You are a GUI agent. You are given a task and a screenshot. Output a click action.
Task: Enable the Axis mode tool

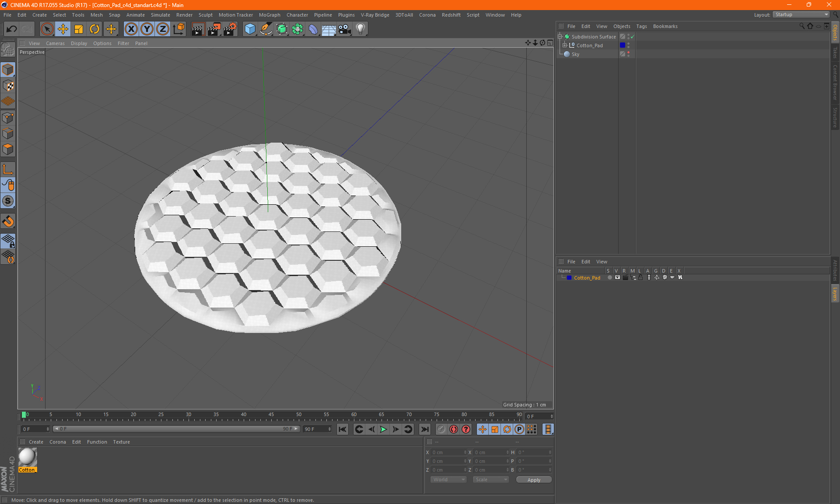[8, 169]
